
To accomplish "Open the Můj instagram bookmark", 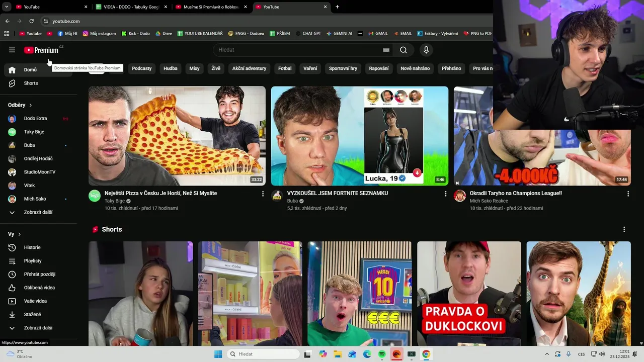I will pyautogui.click(x=99, y=33).
